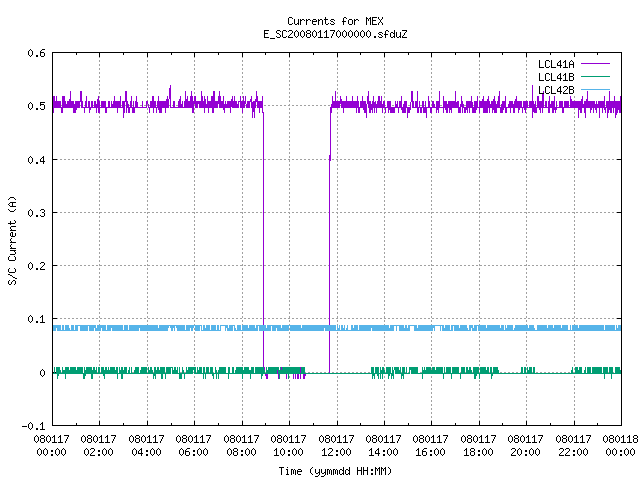Click the 0.1 y-axis tick label

pos(36,319)
